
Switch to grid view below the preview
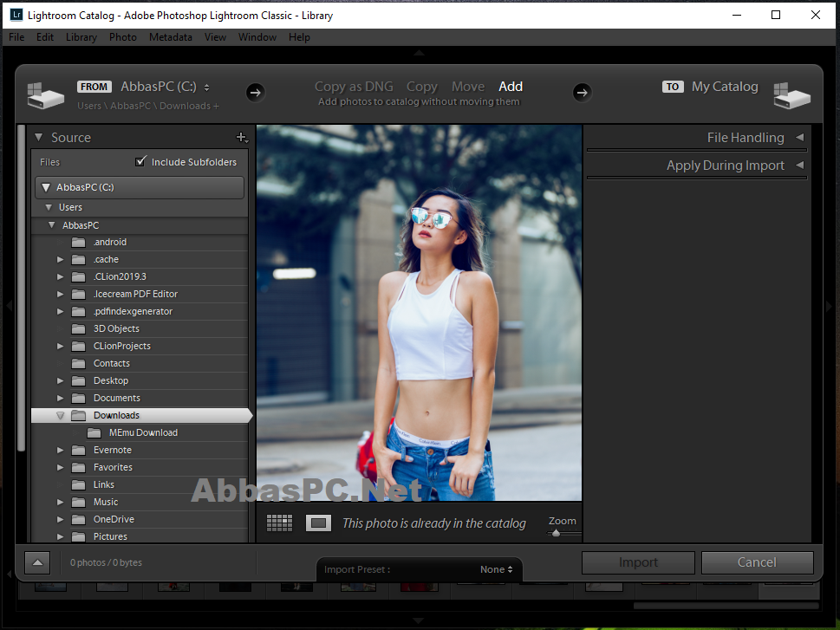coord(279,522)
